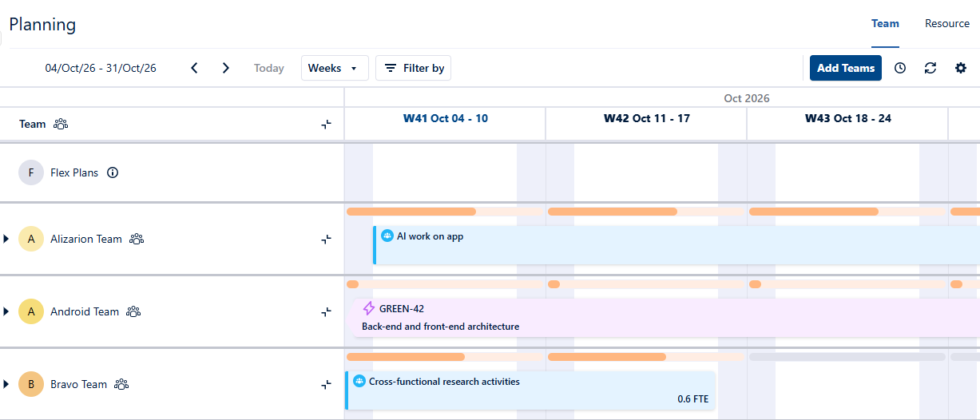Click the date range 04/Oct/26 - 31/Oct/26

(101, 68)
